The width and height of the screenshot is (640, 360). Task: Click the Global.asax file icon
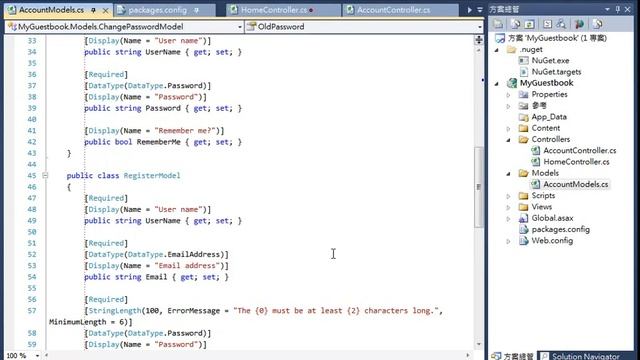click(523, 218)
